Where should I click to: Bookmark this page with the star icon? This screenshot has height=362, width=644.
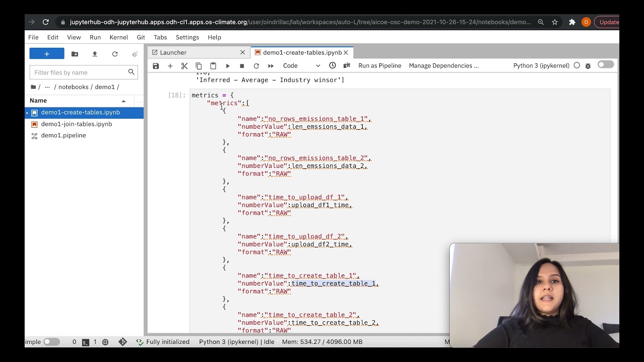pos(554,22)
